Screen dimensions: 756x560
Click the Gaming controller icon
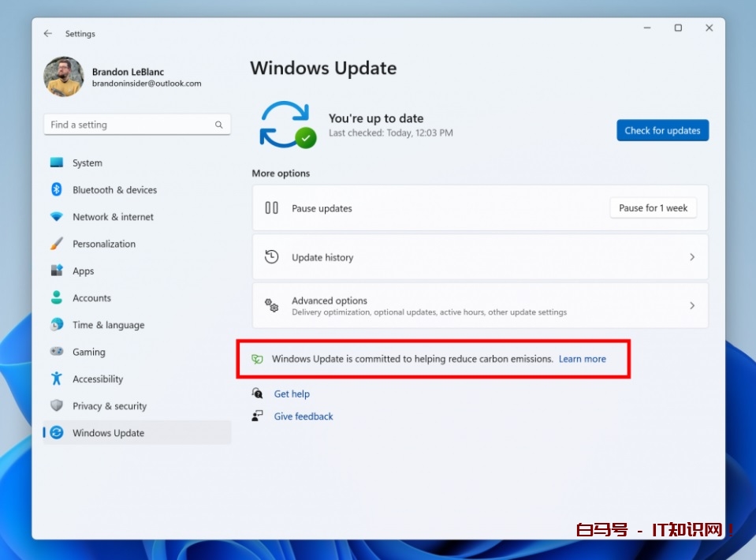tap(57, 352)
